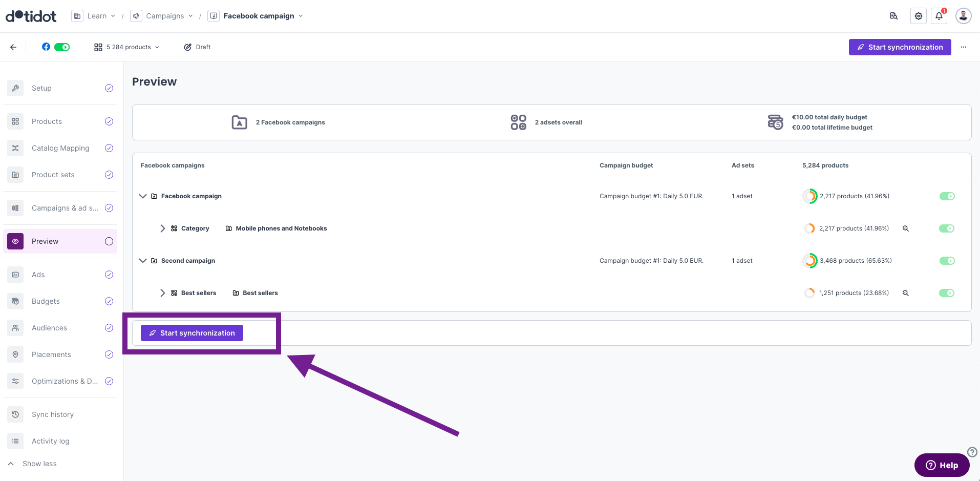
Task: Toggle off the Best sellers adset switch
Action: (947, 293)
